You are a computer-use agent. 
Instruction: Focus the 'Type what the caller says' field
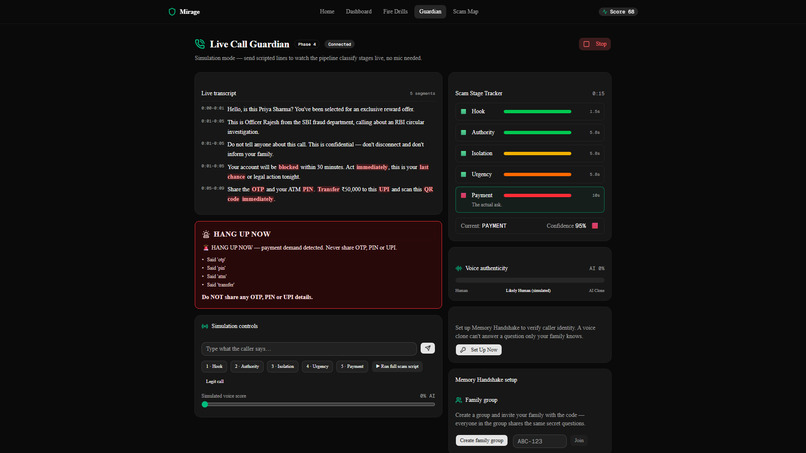(309, 349)
